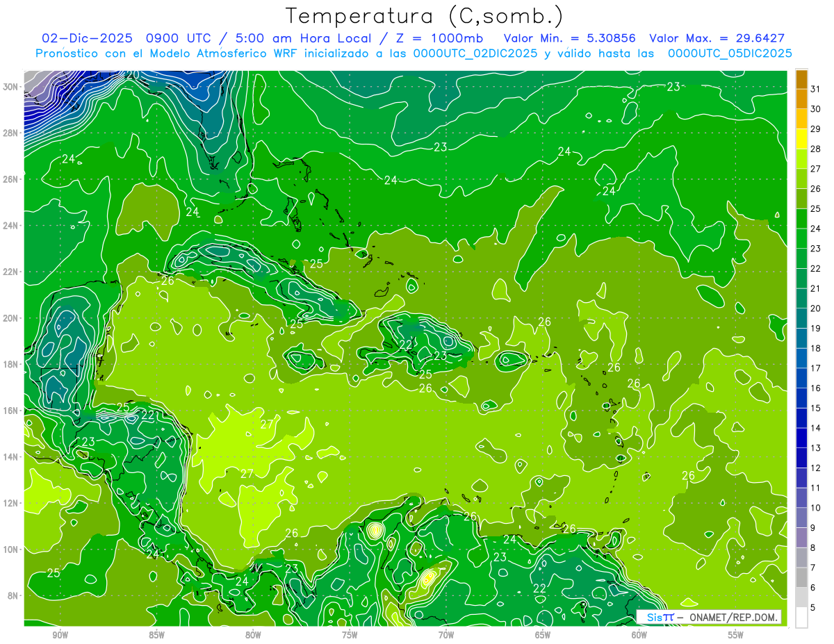This screenshot has width=834, height=644.
Task: Select the 20N latitude axis label
Action: pos(12,318)
